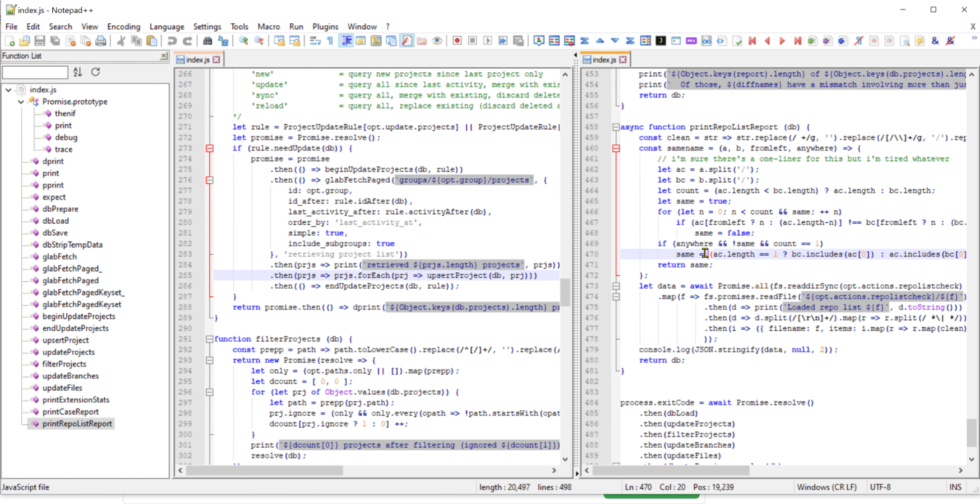
Task: Click the Save All toolbar icon
Action: [55, 41]
